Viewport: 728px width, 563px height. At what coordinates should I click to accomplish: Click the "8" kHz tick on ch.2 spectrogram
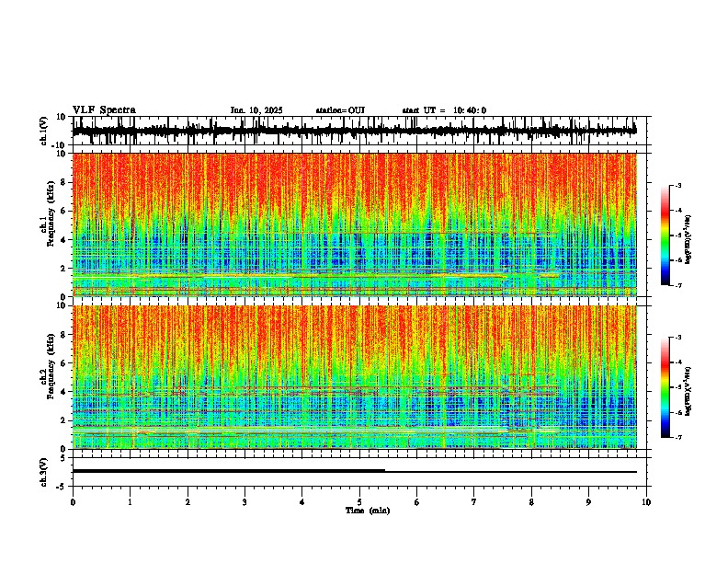[64, 334]
